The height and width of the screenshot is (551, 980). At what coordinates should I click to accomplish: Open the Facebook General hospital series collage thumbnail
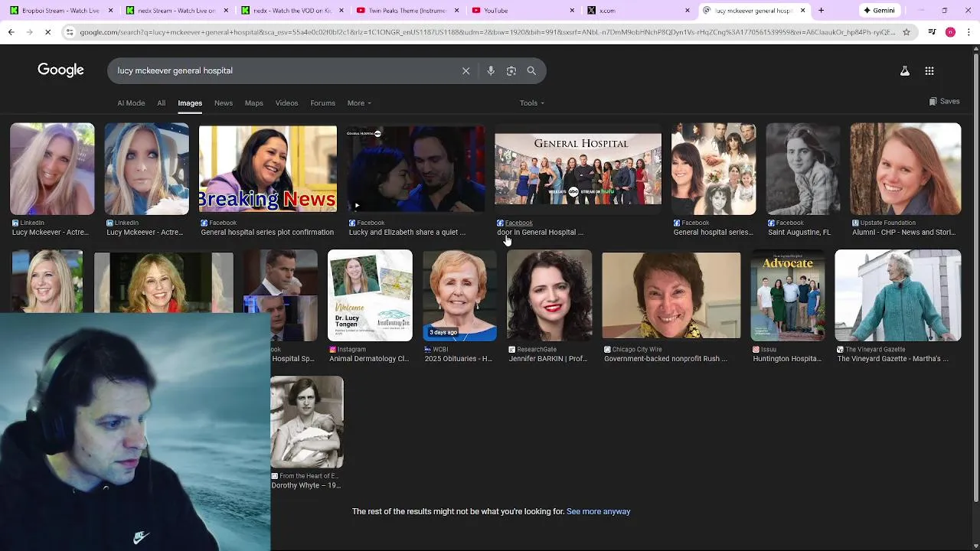[x=714, y=168]
